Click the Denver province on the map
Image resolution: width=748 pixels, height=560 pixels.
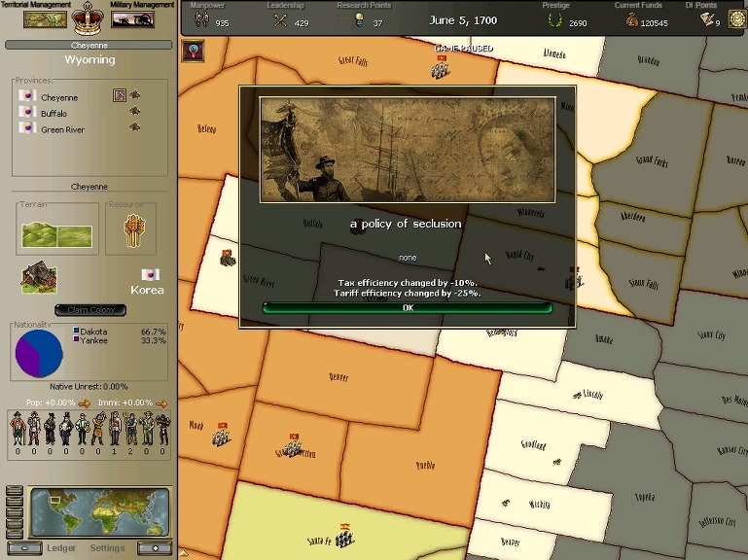point(339,378)
